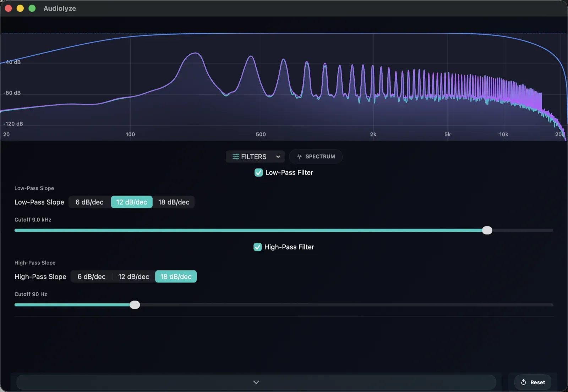Click the Reset button
This screenshot has width=568, height=392.
coord(532,382)
